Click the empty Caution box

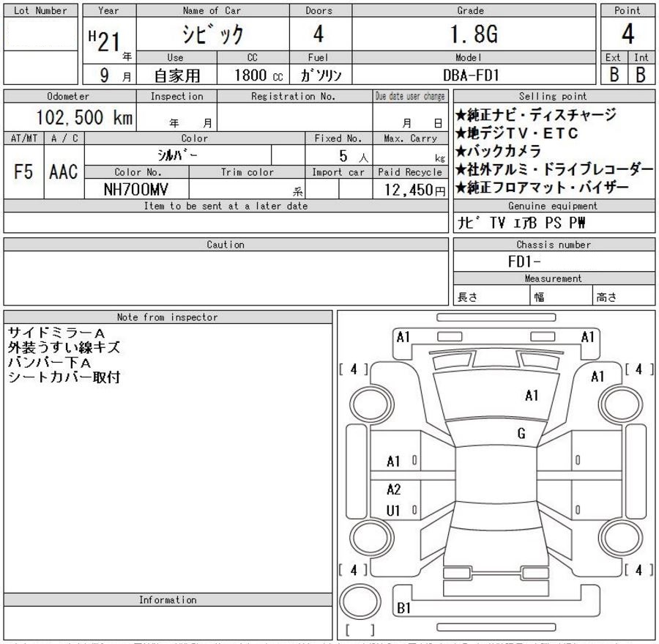(226, 278)
